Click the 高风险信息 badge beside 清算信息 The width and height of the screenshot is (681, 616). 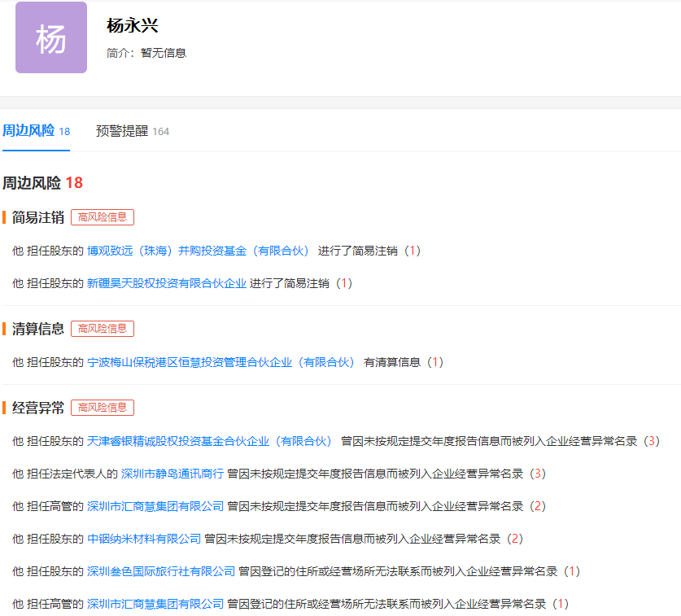(103, 329)
